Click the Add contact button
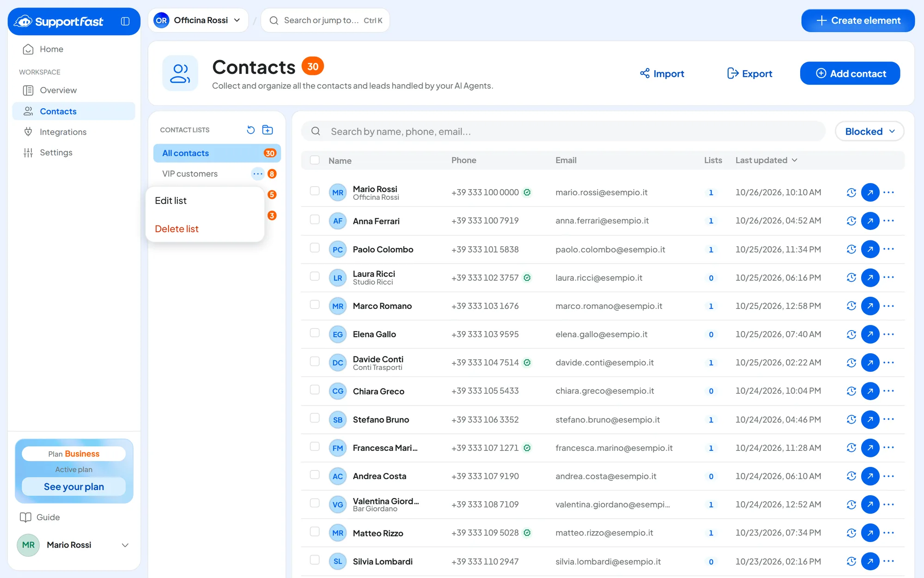The width and height of the screenshot is (924, 578). pyautogui.click(x=850, y=74)
